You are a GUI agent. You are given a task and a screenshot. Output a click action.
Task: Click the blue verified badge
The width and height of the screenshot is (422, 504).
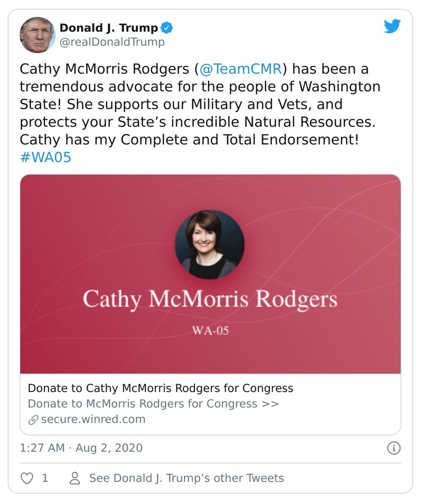pyautogui.click(x=167, y=28)
